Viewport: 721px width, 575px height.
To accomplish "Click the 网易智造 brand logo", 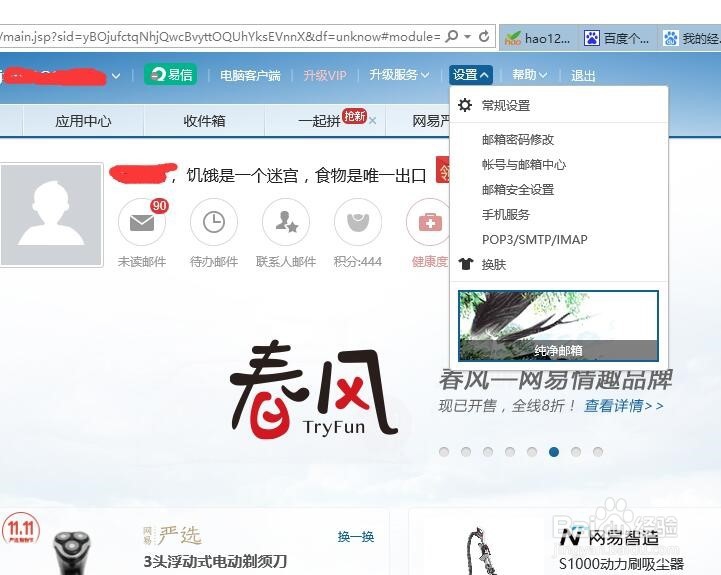I will 609,537.
